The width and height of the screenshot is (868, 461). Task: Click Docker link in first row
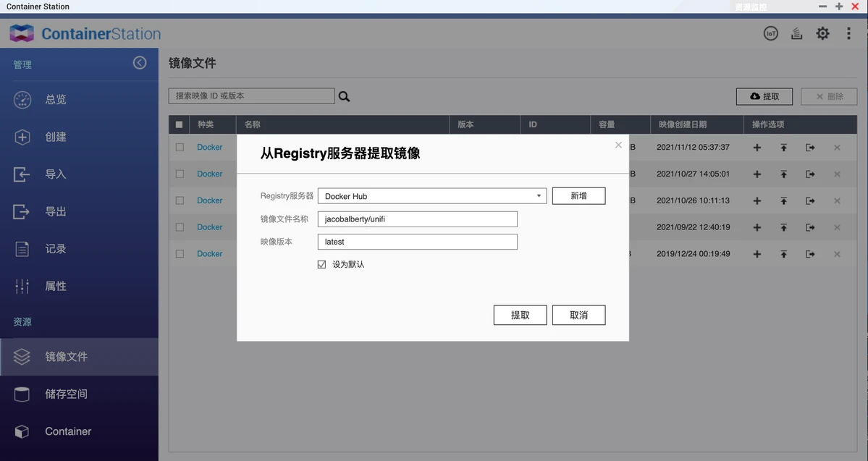tap(210, 147)
